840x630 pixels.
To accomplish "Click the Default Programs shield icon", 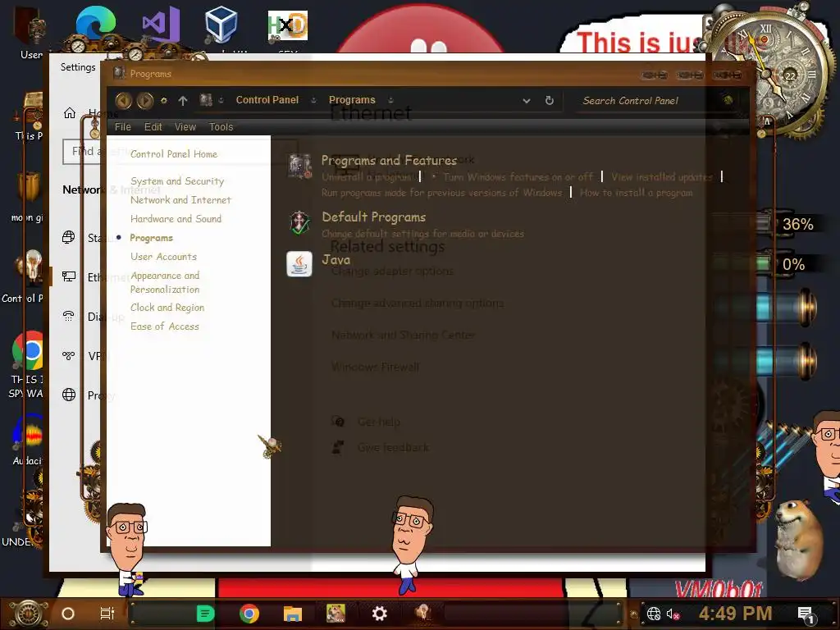I will click(299, 223).
